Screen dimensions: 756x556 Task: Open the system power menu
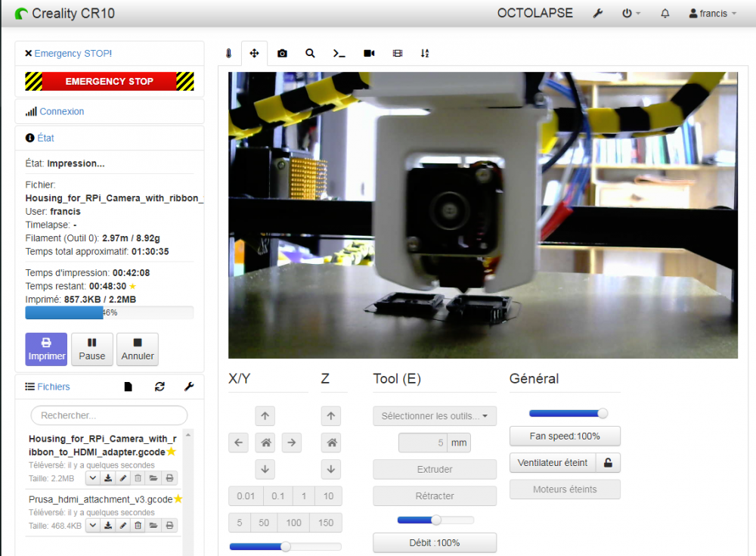pos(631,14)
